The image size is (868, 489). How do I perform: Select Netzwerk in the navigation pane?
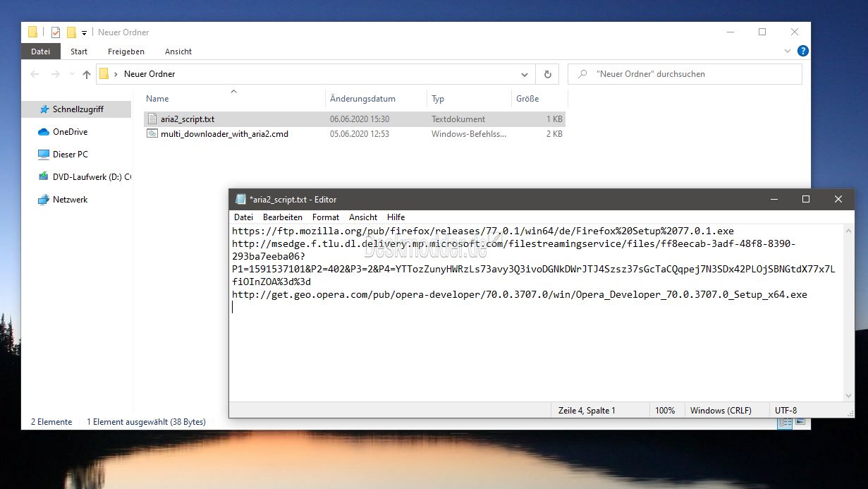[70, 200]
